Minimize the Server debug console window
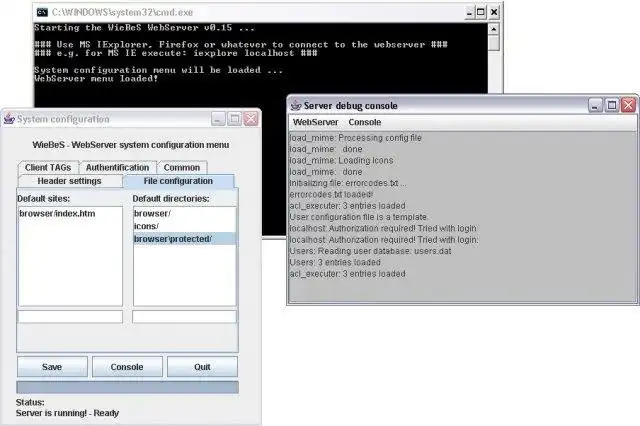 point(595,106)
